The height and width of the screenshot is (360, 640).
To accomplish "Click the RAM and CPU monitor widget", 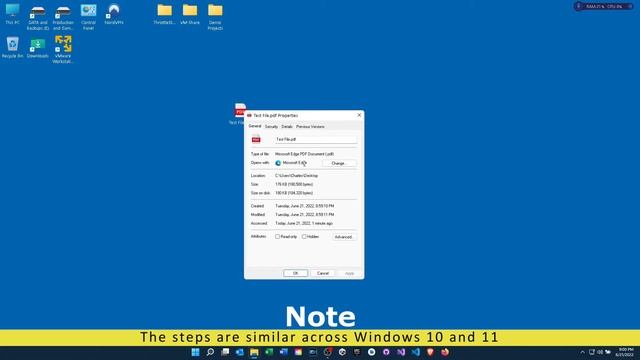I will (603, 7).
